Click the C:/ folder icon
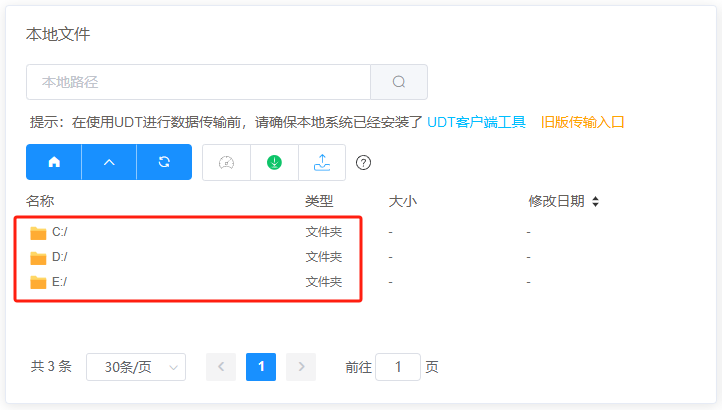This screenshot has height=410, width=722. point(38,233)
